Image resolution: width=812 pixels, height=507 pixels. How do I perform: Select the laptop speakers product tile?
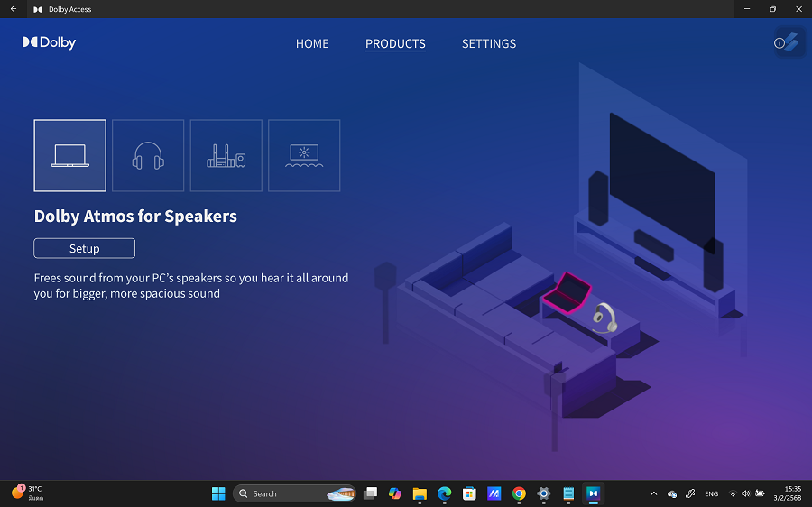click(69, 155)
